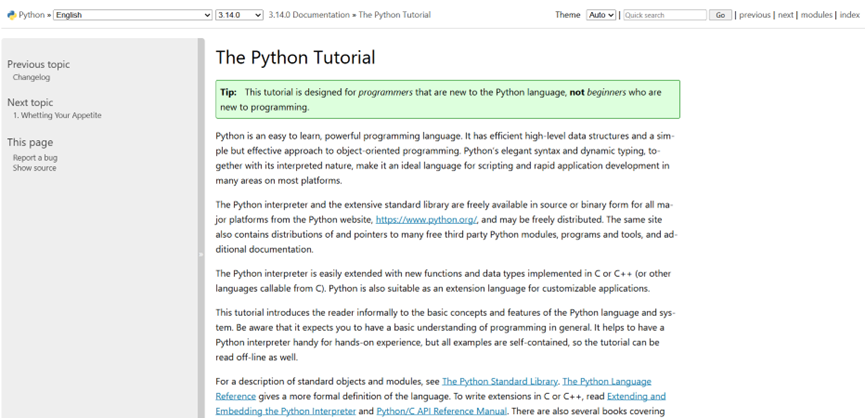Viewport: 865px width, 418px height.
Task: Click the Next topic sidebar heading
Action: 30,102
